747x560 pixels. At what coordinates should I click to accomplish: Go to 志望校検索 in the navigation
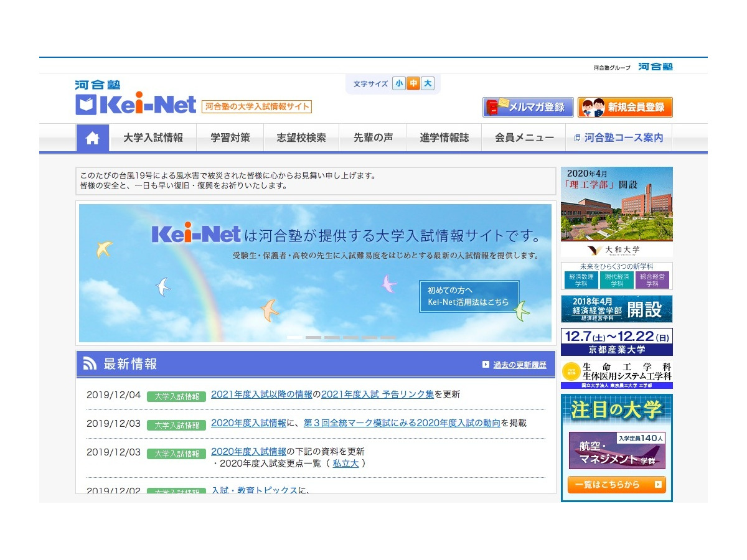pos(301,138)
